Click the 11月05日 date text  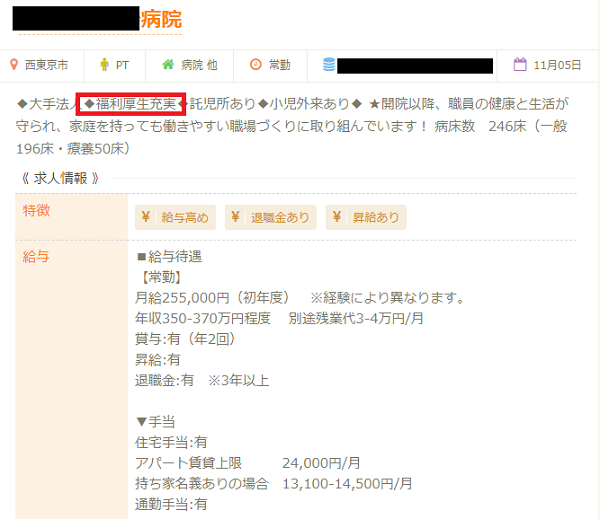557,65
